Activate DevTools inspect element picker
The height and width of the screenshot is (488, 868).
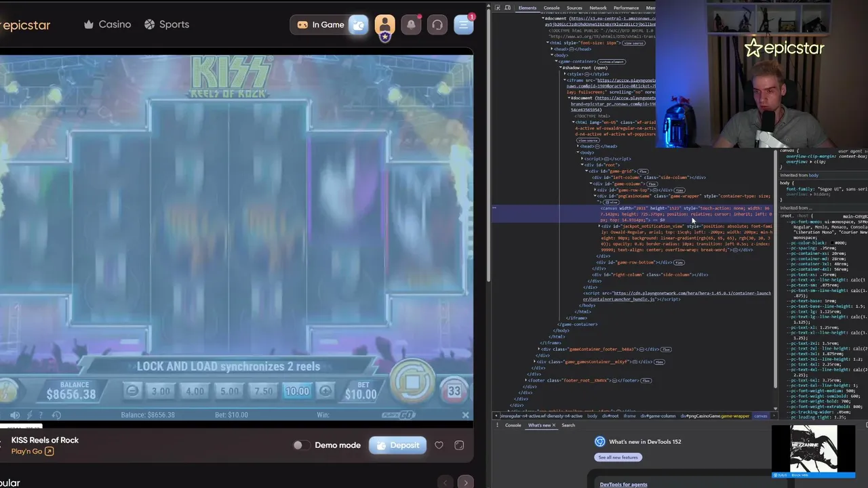(498, 8)
